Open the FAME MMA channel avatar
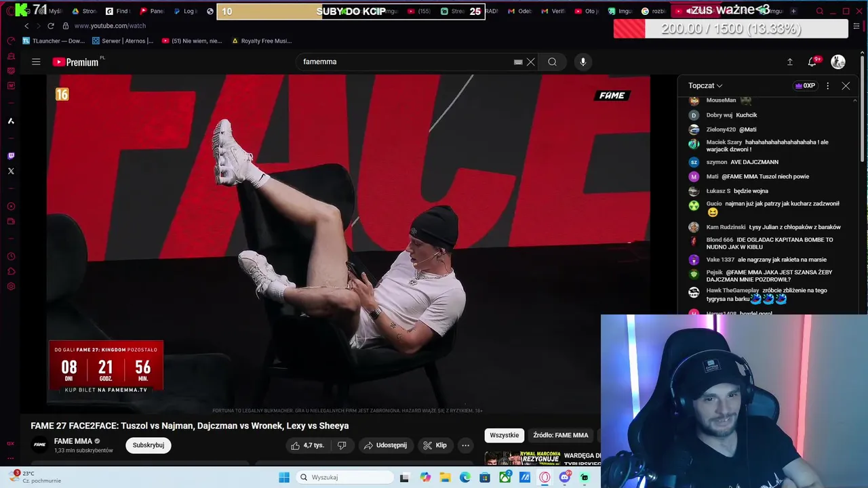Screen dimensions: 868x488 [39, 445]
